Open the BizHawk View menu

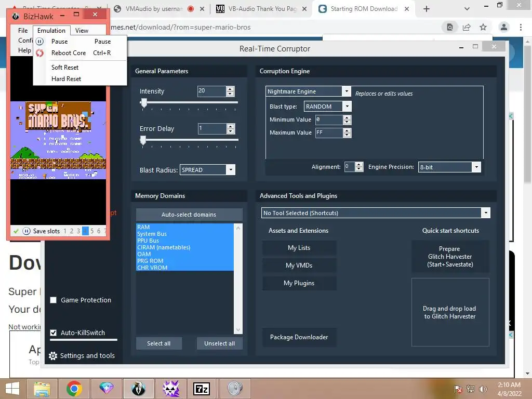(82, 31)
